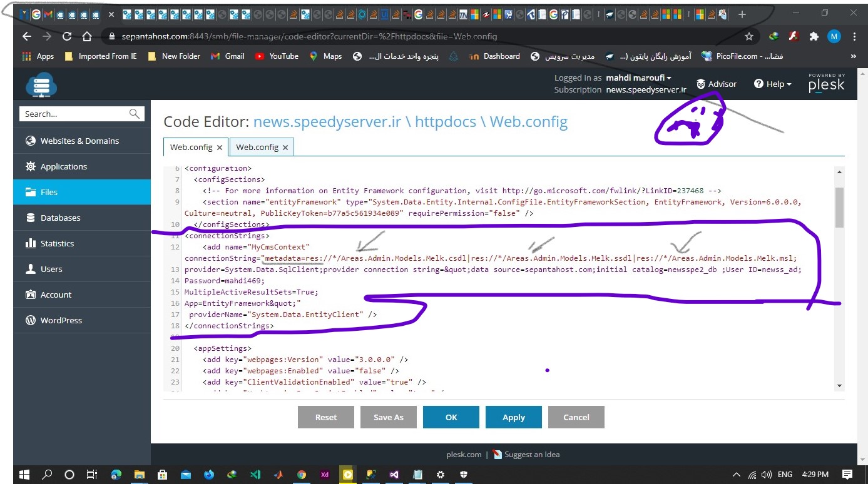The image size is (868, 484).
Task: Open Adobe XD from the taskbar
Action: [324, 475]
